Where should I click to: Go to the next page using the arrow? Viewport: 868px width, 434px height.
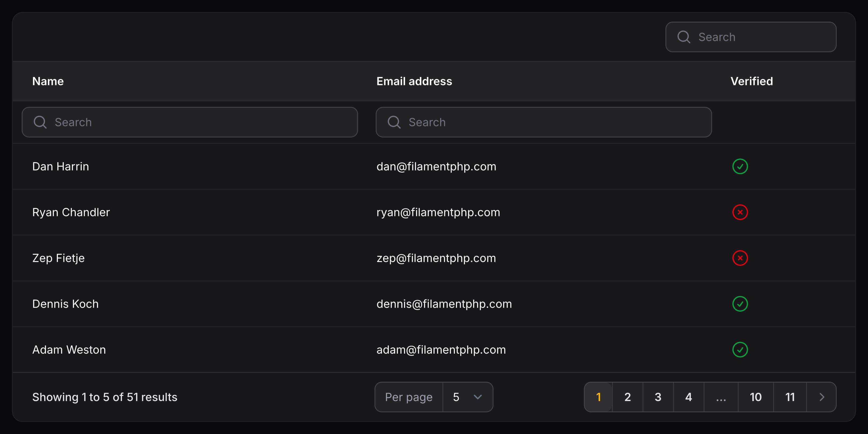point(821,397)
